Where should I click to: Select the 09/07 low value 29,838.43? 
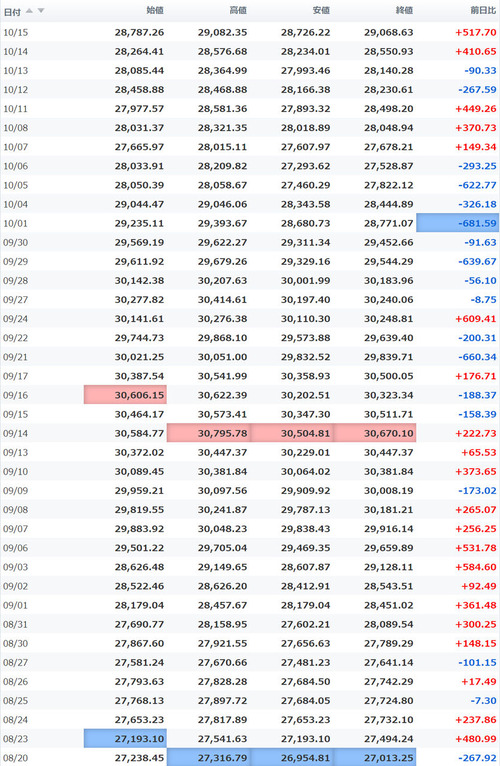click(x=305, y=529)
